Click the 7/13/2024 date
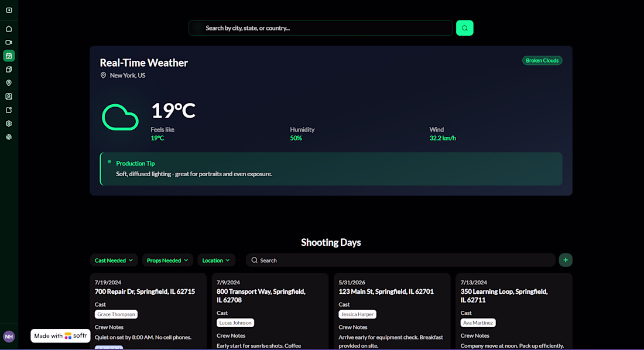This screenshot has height=350, width=644. tap(474, 283)
